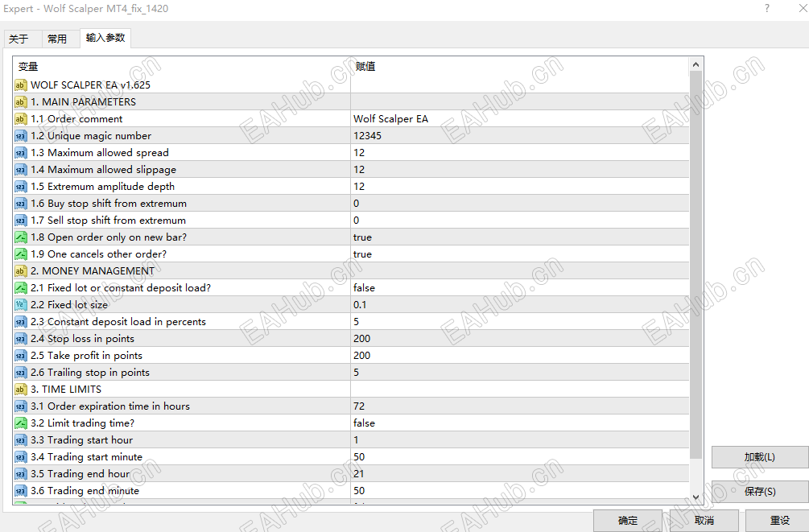Image resolution: width=809 pixels, height=532 pixels.
Task: Click the value 12 of Extremum amplitude depth
Action: coord(359,187)
